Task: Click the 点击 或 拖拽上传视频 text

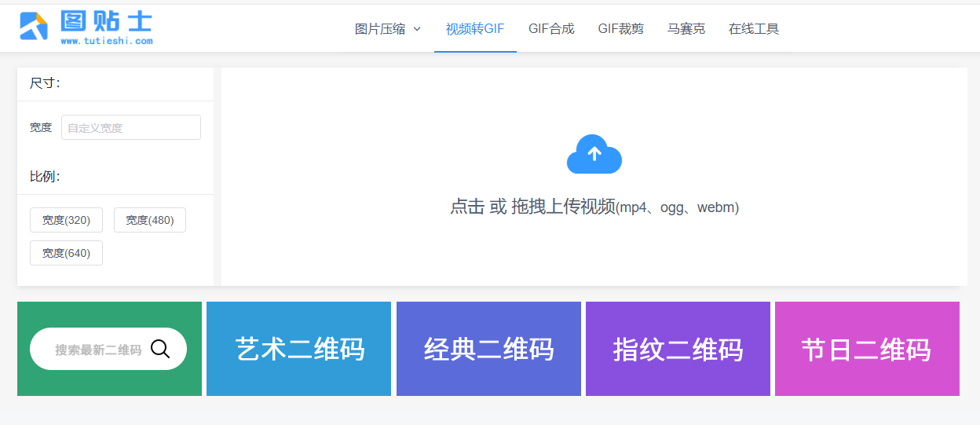Action: (x=532, y=207)
